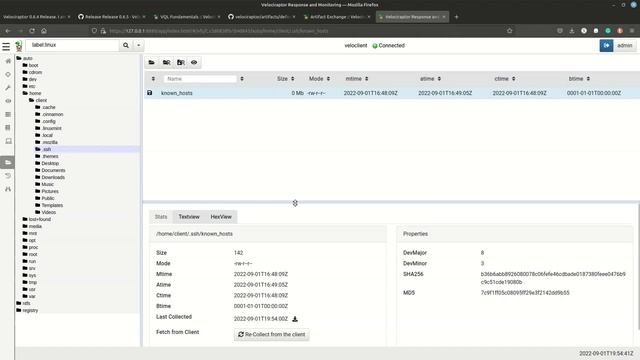This screenshot has width=640, height=360.
Task: Go back with Firefox back arrow
Action: point(8,31)
